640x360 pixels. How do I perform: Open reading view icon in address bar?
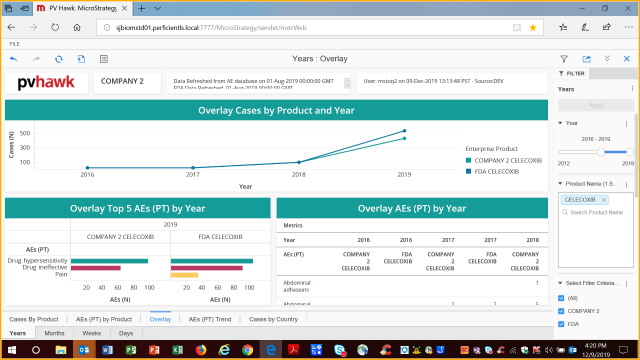(517, 27)
